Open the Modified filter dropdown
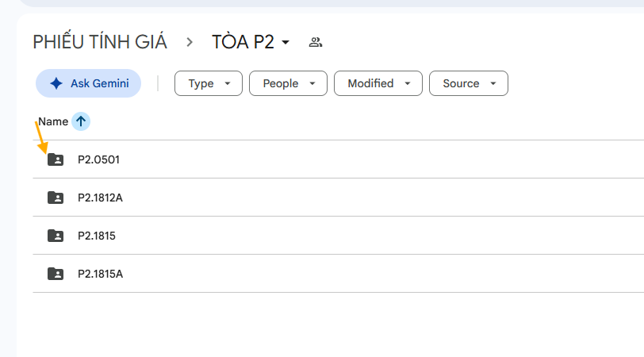The image size is (644, 357). click(x=378, y=83)
